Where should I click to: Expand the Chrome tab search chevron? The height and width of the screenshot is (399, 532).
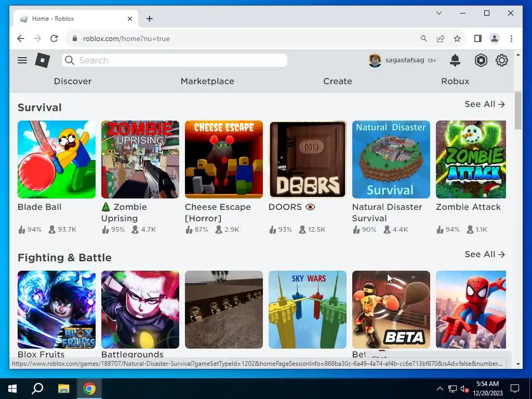[438, 13]
